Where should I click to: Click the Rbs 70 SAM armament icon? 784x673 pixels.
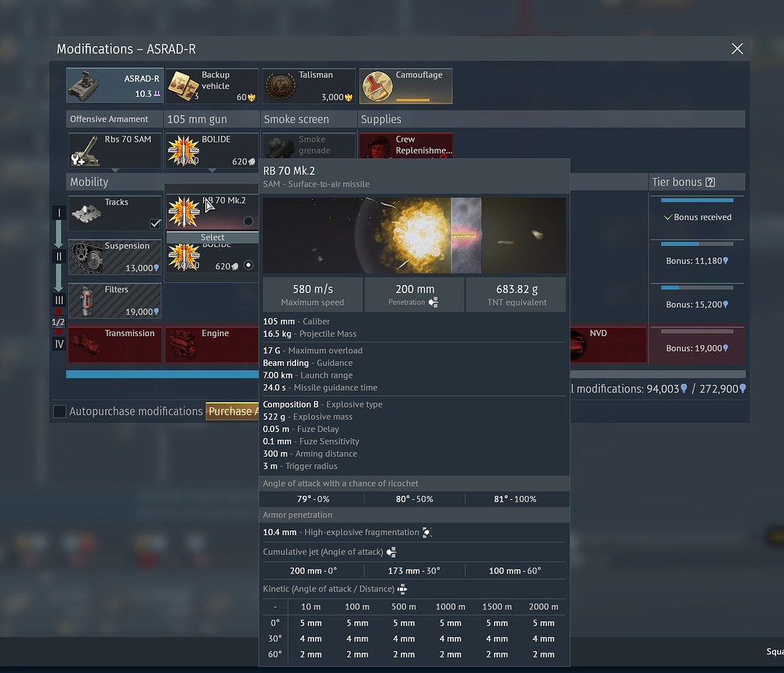coord(88,149)
